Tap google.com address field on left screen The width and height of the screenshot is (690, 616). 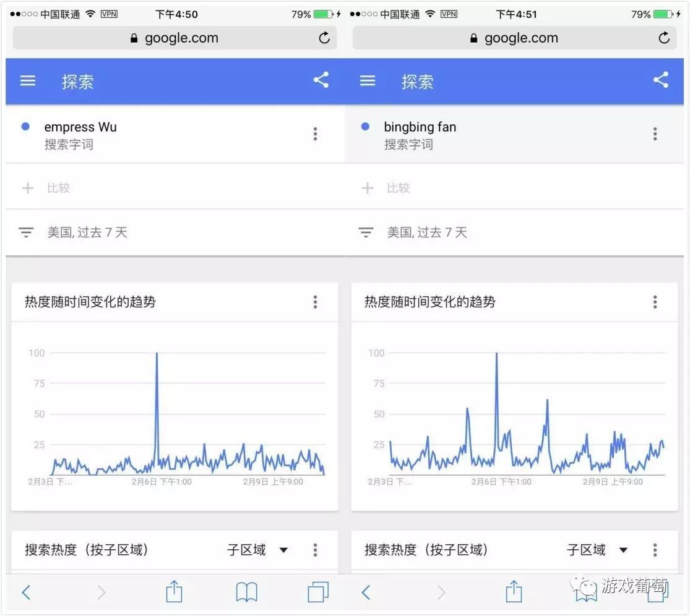[175, 38]
